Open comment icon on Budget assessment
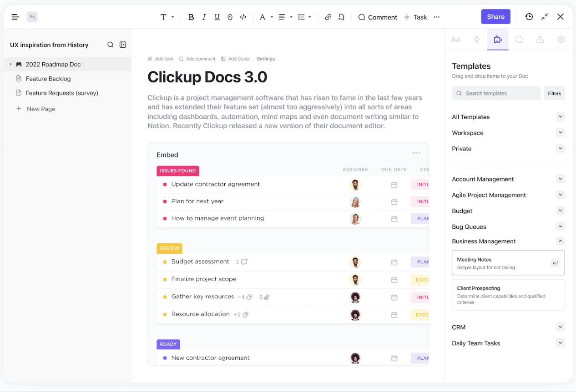This screenshot has height=392, width=576. tap(244, 261)
